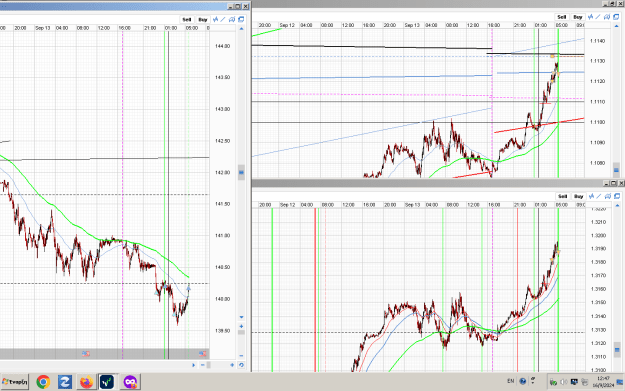Click Sell in the top-right chart

[x=562, y=17]
